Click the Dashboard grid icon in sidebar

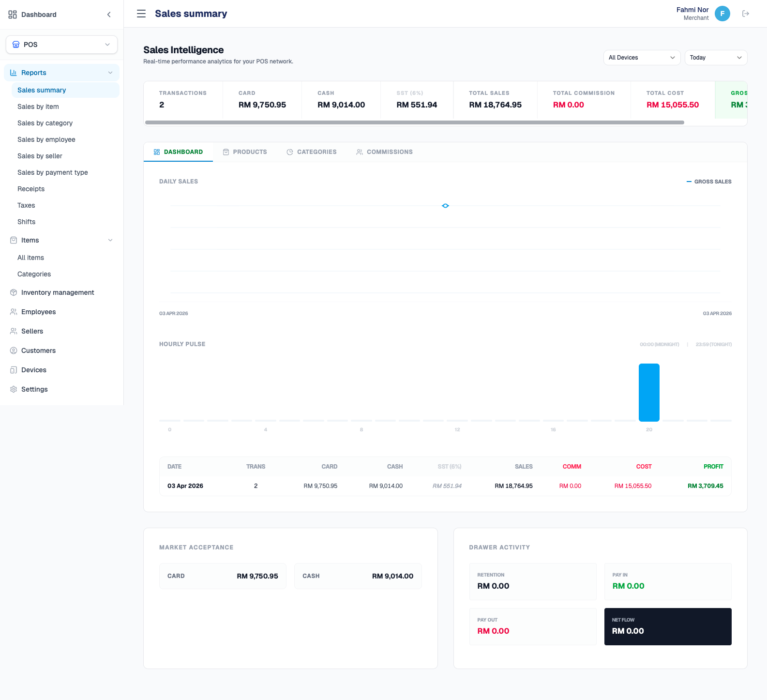[13, 15]
